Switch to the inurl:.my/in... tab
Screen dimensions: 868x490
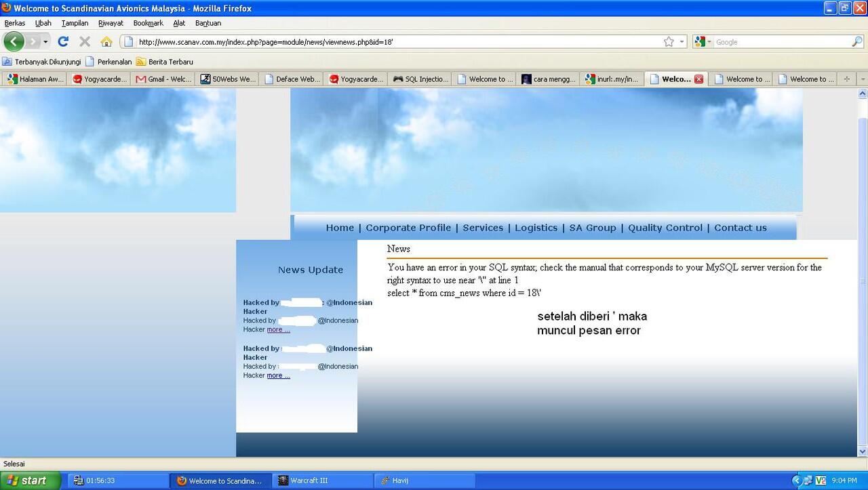tap(613, 79)
